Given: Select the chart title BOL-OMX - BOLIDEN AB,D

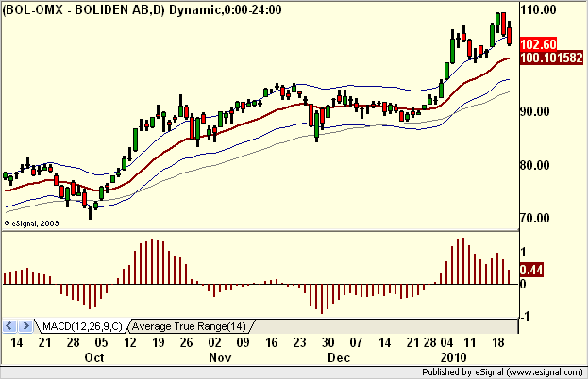Looking at the screenshot, I should tap(84, 9).
